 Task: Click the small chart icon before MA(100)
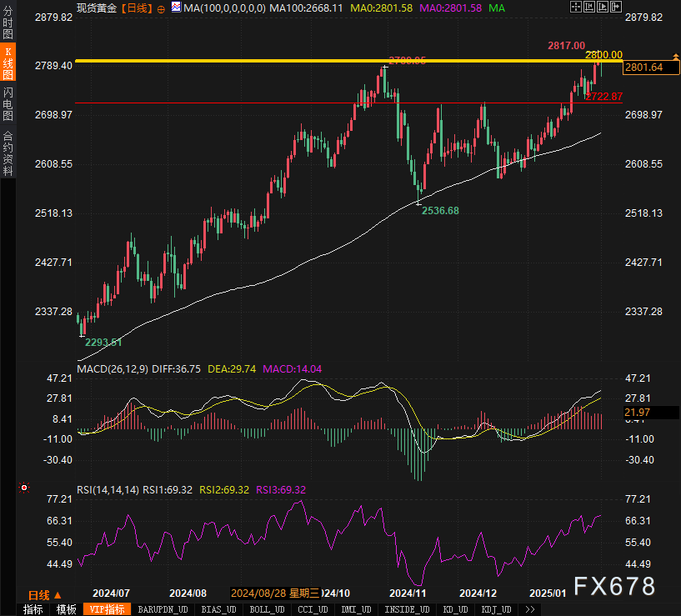(175, 8)
